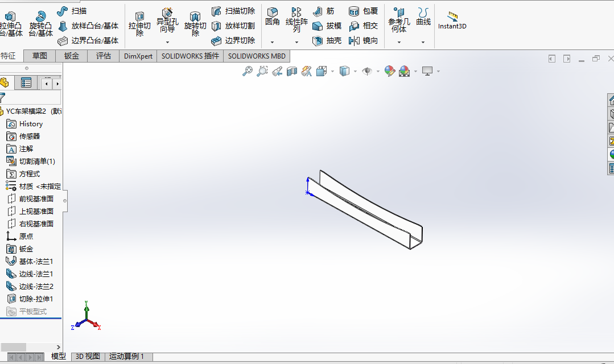Select the 边界凸台/基体 boundary tool

(x=89, y=41)
